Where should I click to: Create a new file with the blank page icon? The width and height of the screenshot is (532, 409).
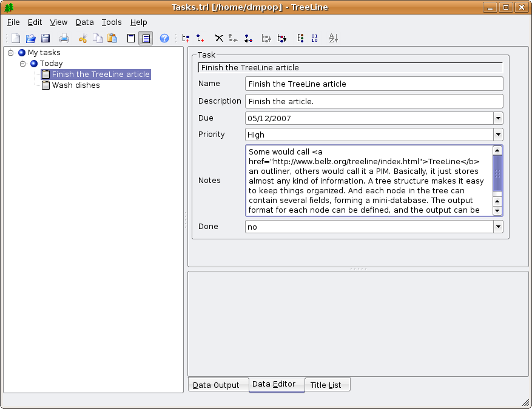(16, 38)
